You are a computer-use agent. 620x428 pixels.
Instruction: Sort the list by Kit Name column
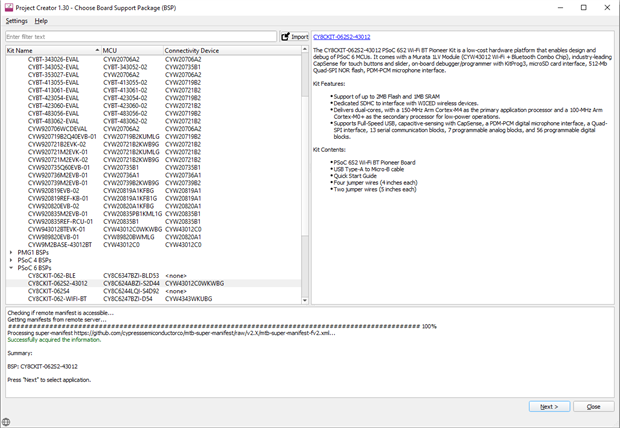[50, 50]
